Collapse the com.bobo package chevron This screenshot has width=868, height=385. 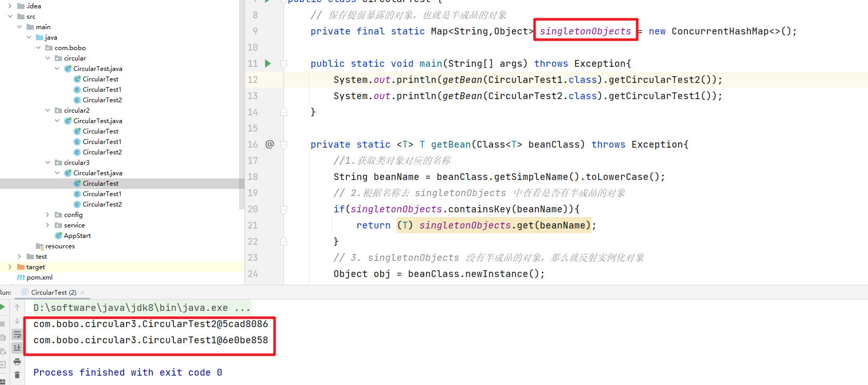38,48
